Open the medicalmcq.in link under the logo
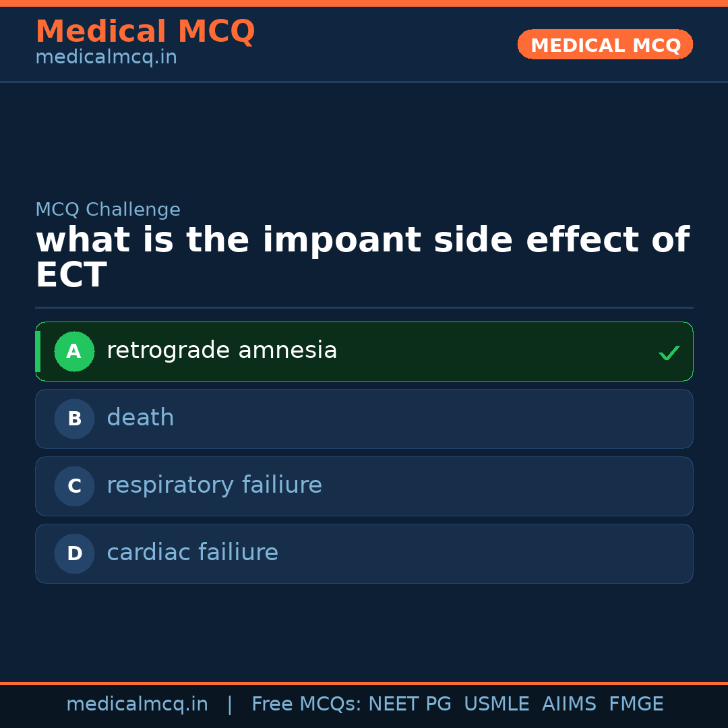Image resolution: width=728 pixels, height=728 pixels. 106,57
